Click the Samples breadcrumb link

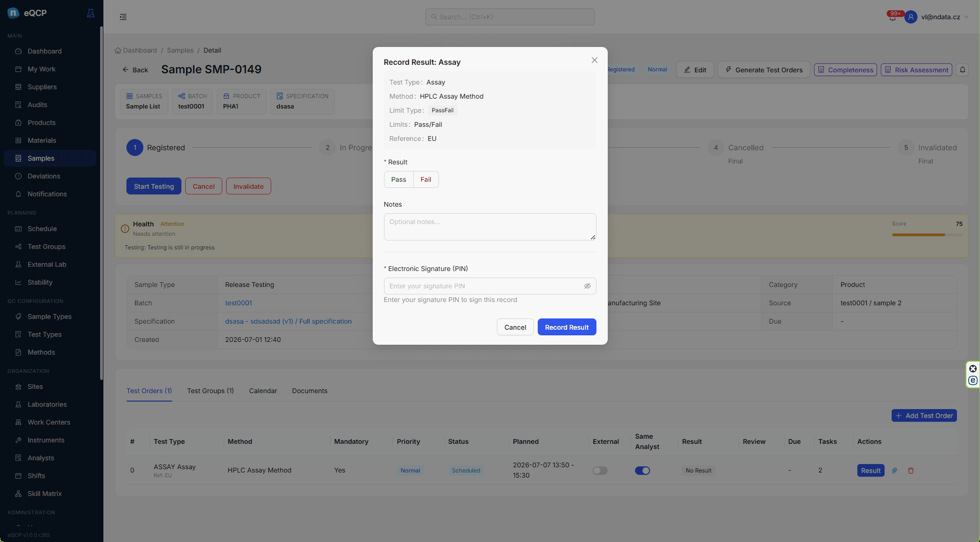click(x=180, y=50)
